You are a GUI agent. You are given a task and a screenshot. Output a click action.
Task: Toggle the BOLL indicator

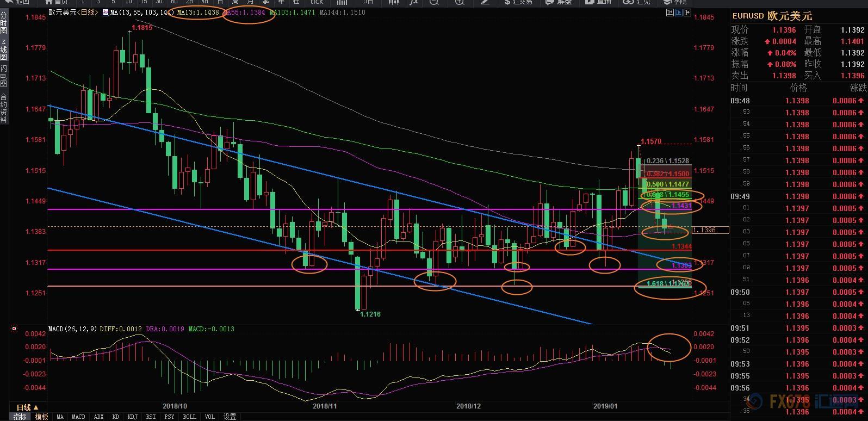189,417
